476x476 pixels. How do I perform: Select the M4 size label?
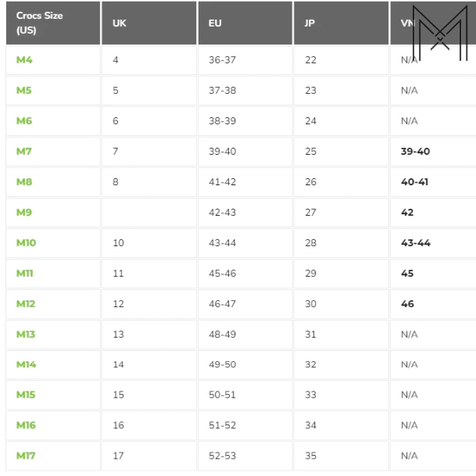24,60
